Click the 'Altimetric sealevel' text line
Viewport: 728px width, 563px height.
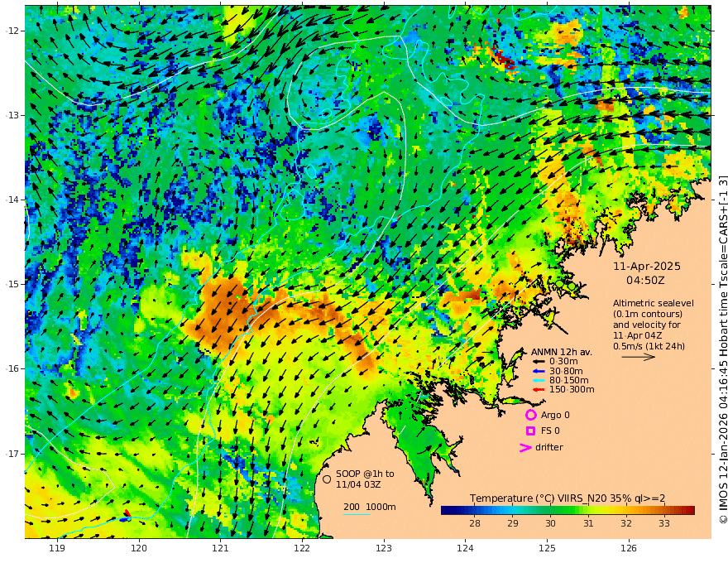pyautogui.click(x=654, y=303)
